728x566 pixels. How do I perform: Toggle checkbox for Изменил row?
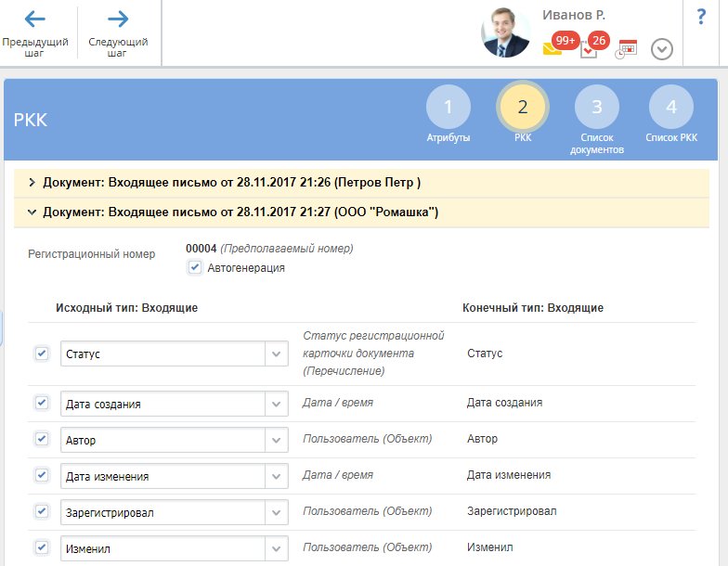pos(42,547)
